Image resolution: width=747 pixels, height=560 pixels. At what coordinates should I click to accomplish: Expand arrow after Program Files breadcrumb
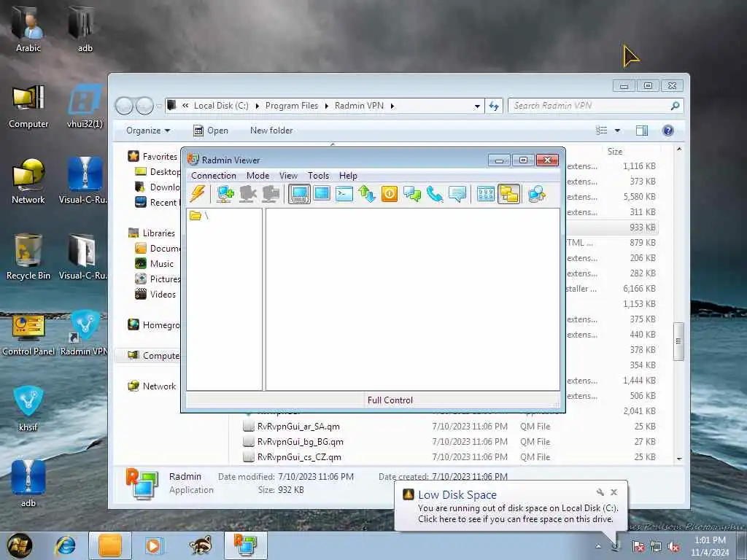point(327,106)
